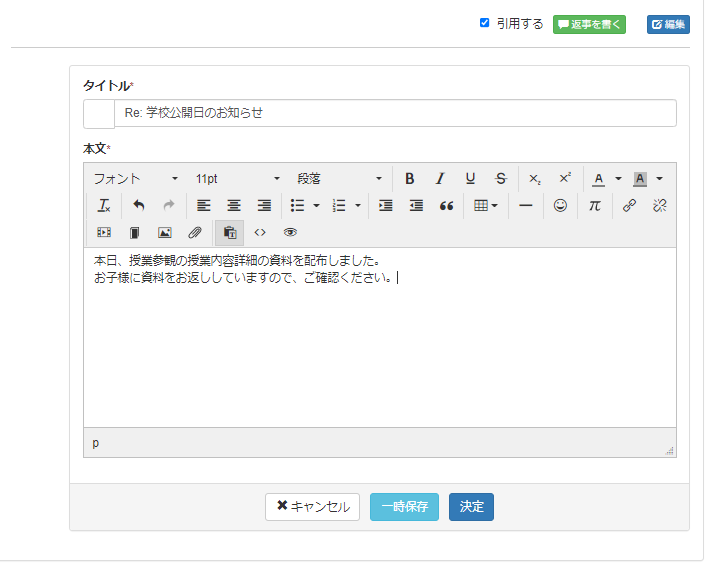
Task: Open the math formula (pi) tool
Action: (x=594, y=206)
